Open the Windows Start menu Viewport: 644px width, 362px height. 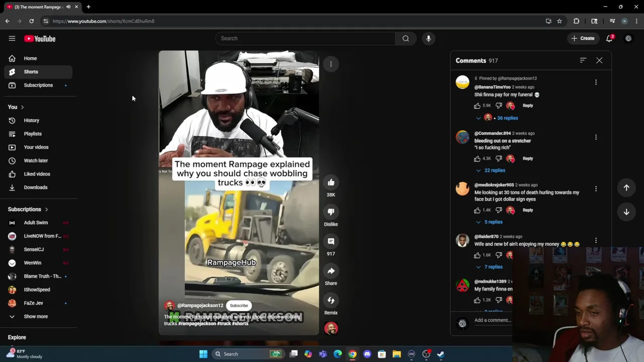(203, 354)
